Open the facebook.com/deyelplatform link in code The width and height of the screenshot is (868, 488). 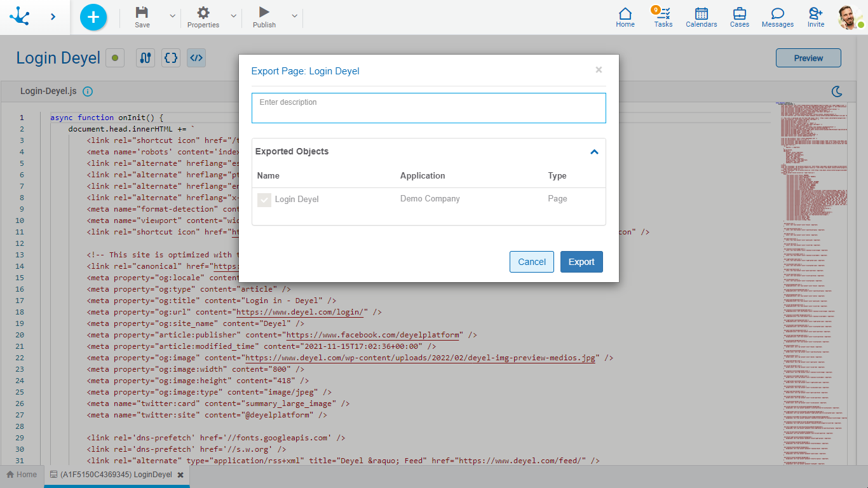pyautogui.click(x=373, y=335)
